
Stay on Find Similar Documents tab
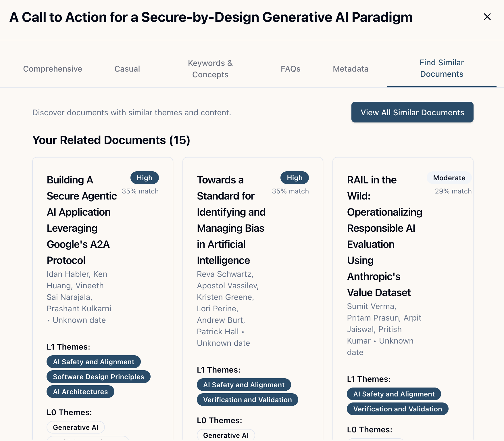click(442, 68)
